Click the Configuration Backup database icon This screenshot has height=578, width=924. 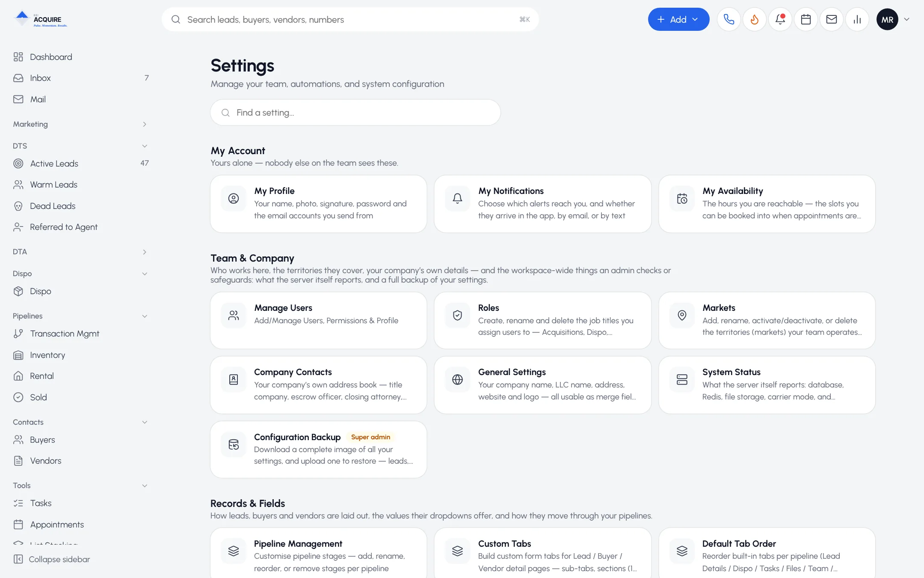point(234,445)
